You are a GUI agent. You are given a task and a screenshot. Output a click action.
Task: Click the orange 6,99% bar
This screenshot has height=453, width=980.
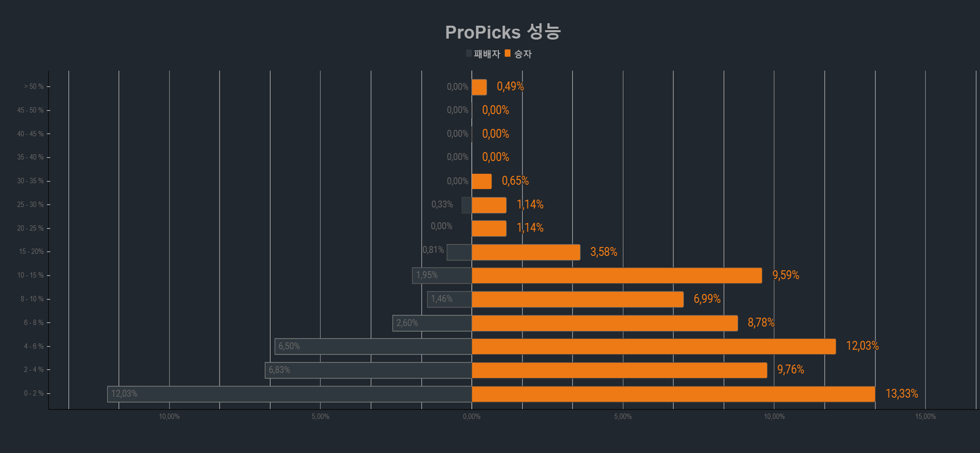[578, 299]
